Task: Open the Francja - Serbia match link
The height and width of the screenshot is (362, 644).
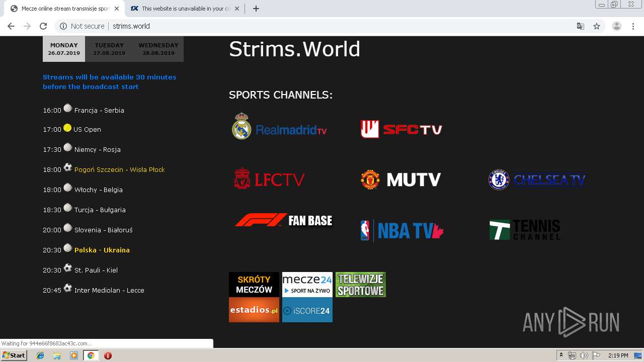Action: [99, 110]
